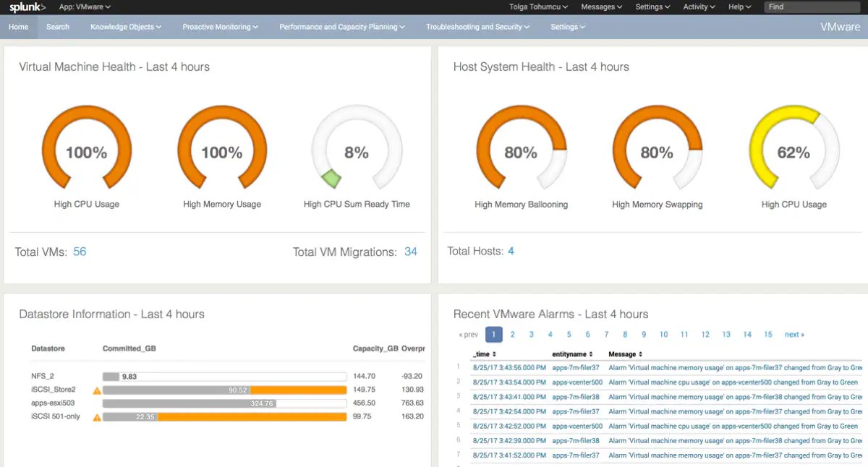Open the Total VMs count 56
This screenshot has width=868, height=467.
[80, 252]
